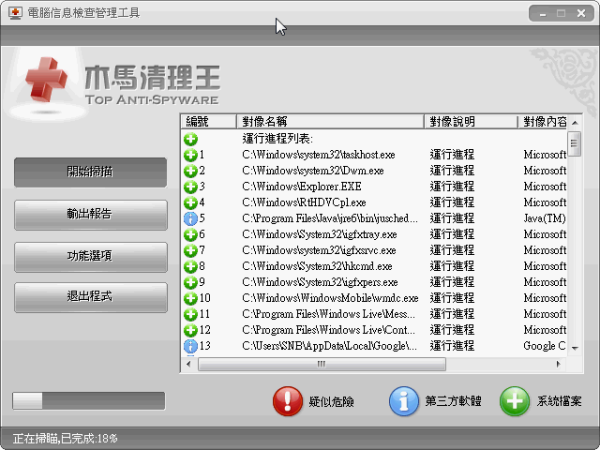This screenshot has height=450, width=600.
Task: Click the green plus icon of row 2
Action: 191,171
